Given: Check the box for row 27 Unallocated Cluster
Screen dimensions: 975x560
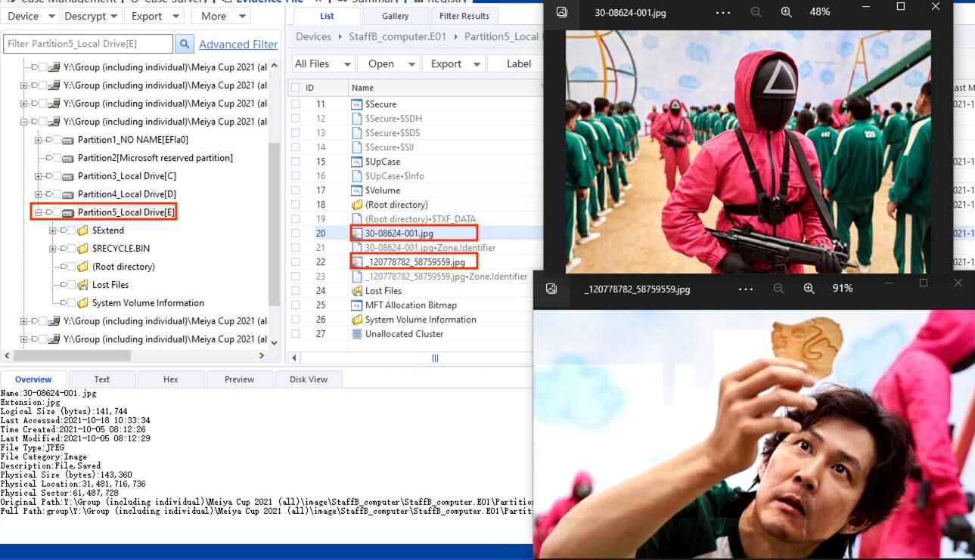Looking at the screenshot, I should point(296,334).
